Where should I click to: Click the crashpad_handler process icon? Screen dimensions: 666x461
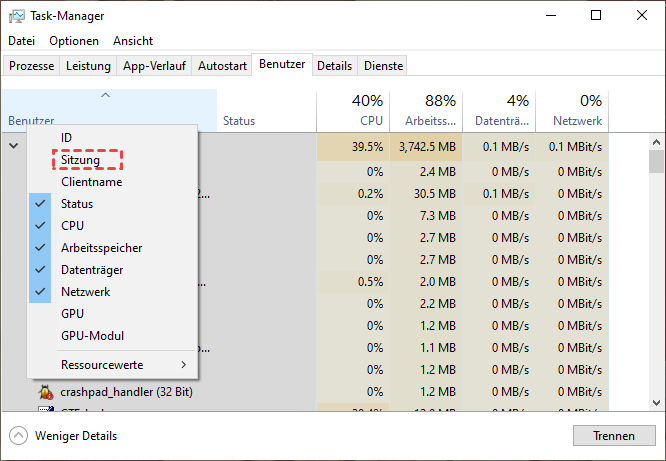46,391
